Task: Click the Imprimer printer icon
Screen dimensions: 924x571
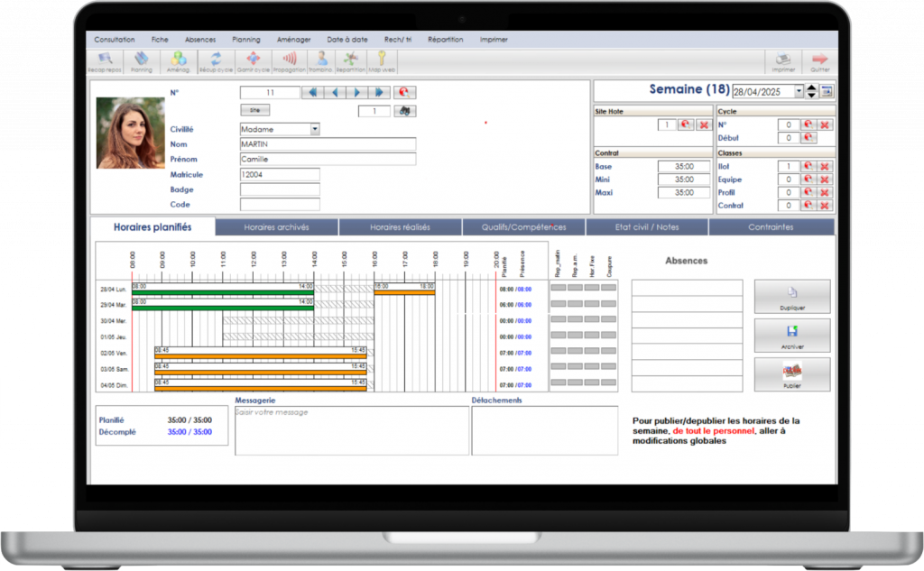Action: click(x=784, y=61)
